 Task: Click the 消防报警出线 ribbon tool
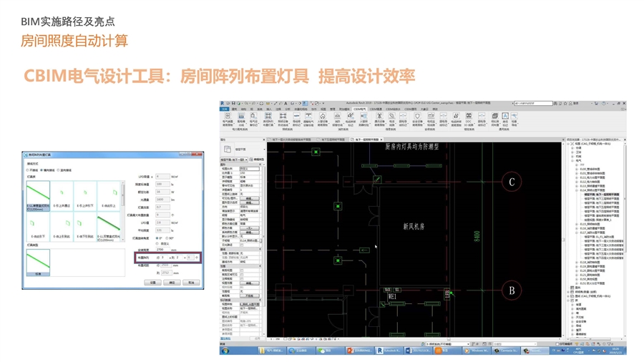pyautogui.click(x=337, y=119)
